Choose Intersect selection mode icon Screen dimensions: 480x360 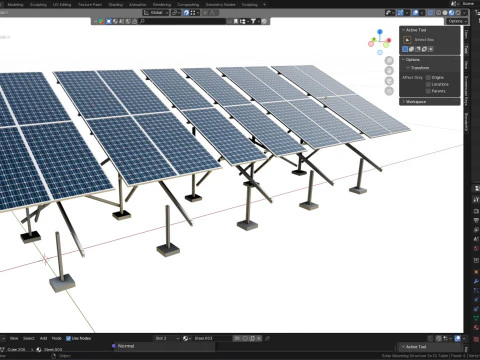tap(430, 49)
